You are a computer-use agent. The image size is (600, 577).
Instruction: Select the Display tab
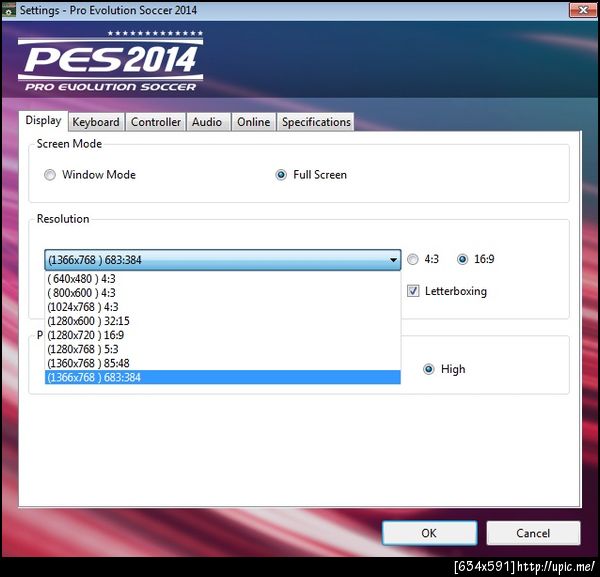[43, 121]
